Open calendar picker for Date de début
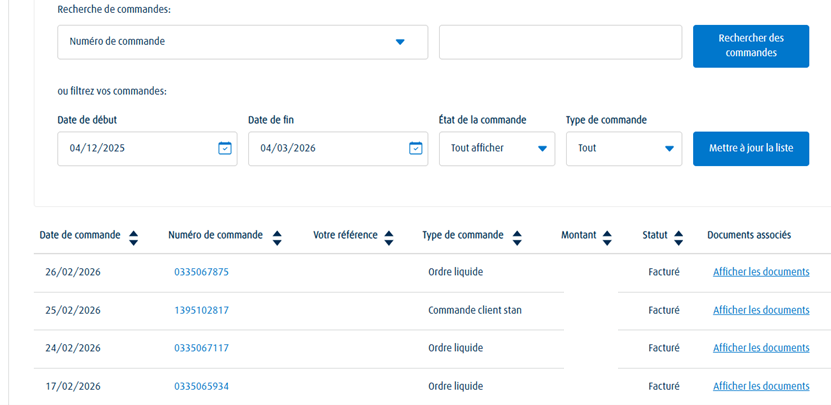831x405 pixels. [225, 148]
